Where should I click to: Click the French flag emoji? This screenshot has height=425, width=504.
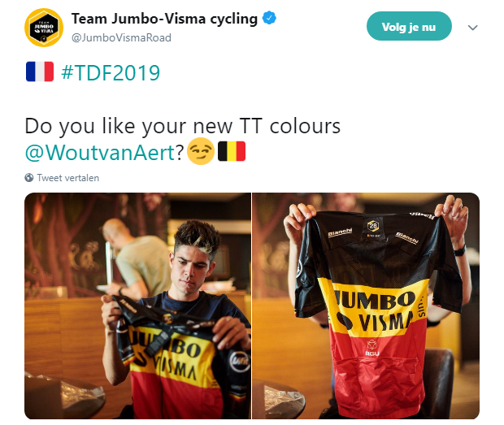coord(40,72)
